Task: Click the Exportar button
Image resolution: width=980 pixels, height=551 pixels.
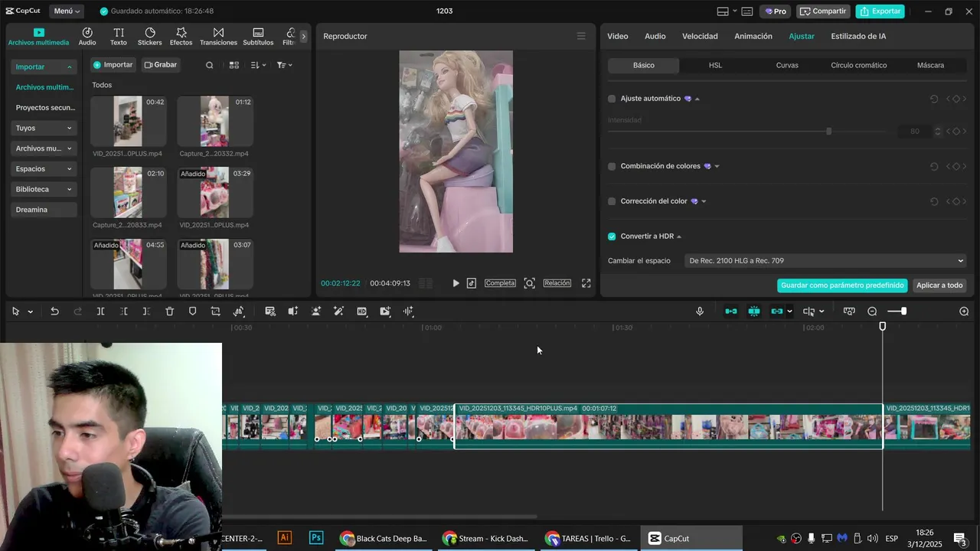Action: 880,11
